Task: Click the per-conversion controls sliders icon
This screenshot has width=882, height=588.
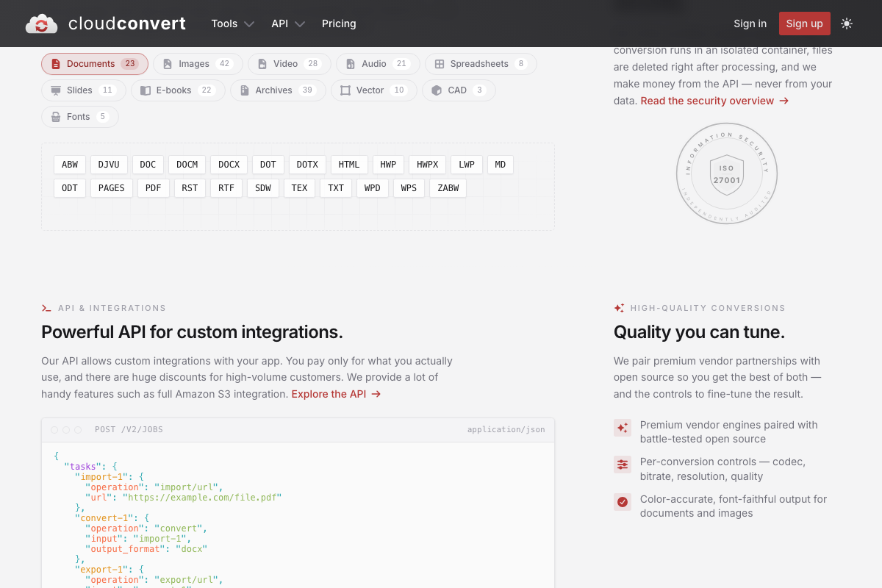Action: pos(623,465)
